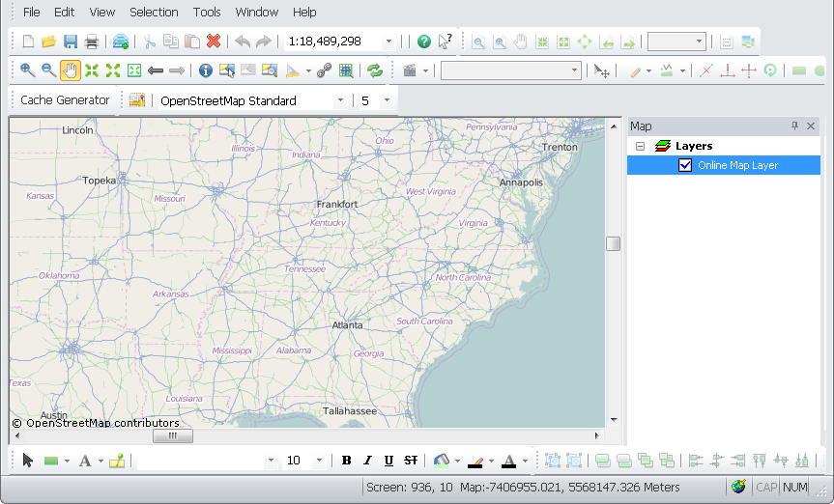
Task: Click the online map settings icon
Action: click(137, 100)
